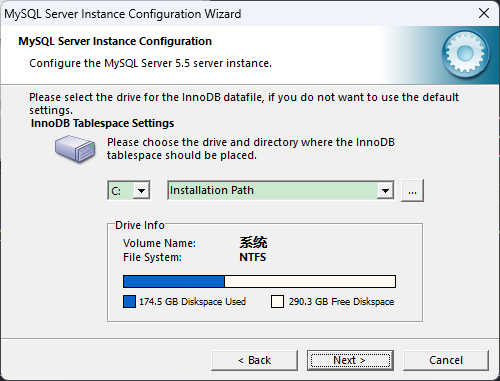Screen dimensions: 500x381
Task: Click the blue Diskspace Used legend square
Action: (x=129, y=301)
